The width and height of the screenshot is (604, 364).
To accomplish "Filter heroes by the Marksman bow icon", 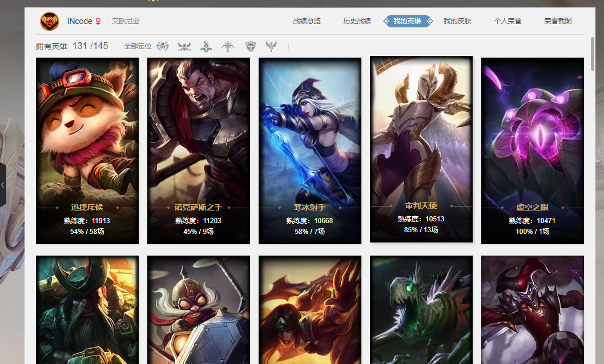I will click(228, 47).
